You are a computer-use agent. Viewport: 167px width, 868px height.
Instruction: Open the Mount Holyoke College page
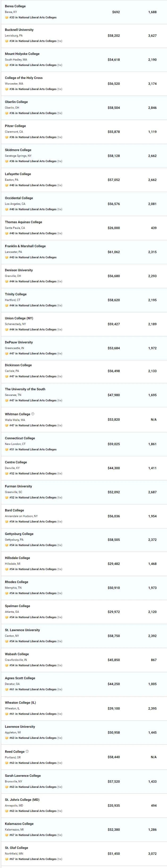coord(22,53)
